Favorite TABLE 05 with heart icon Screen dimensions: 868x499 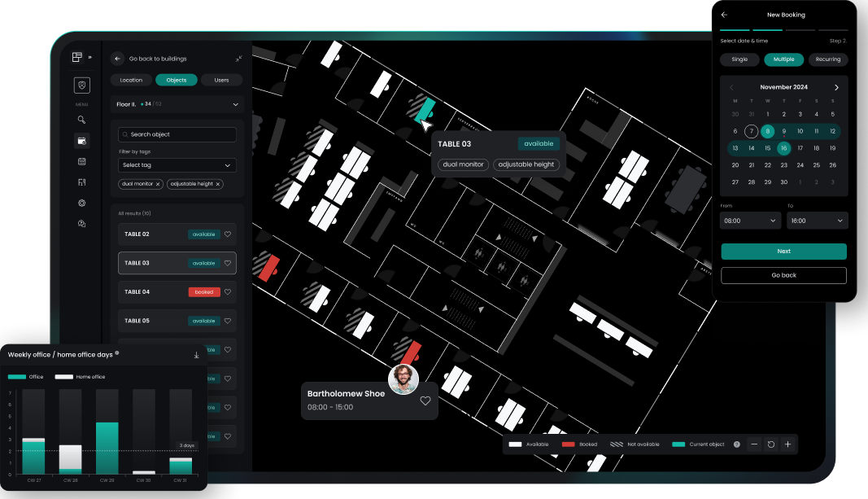tap(228, 321)
